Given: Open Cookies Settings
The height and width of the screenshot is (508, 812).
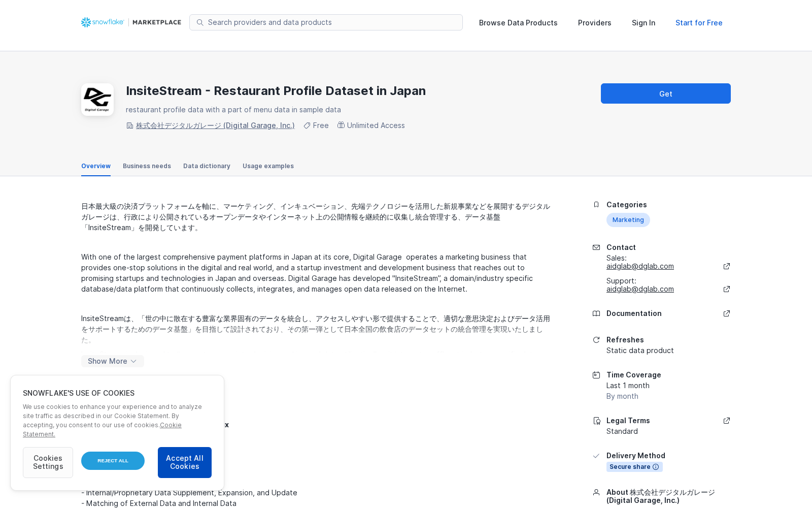Looking at the screenshot, I should point(48,462).
